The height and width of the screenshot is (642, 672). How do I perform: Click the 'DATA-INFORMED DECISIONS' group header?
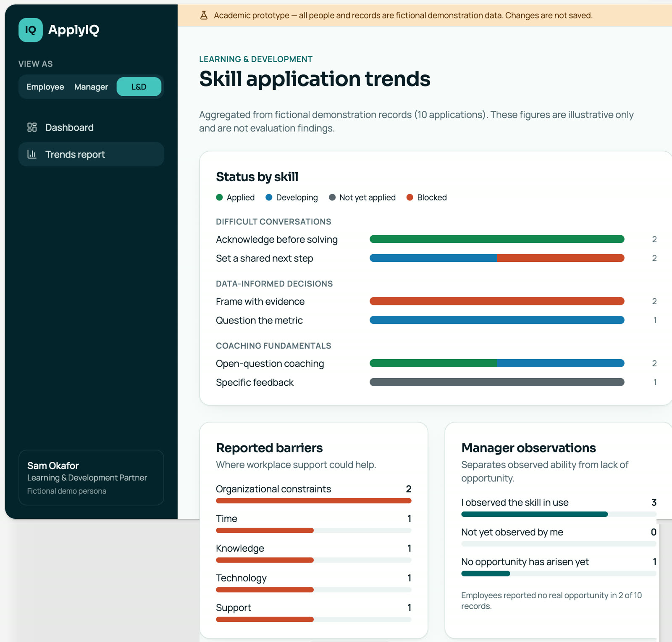click(x=274, y=284)
